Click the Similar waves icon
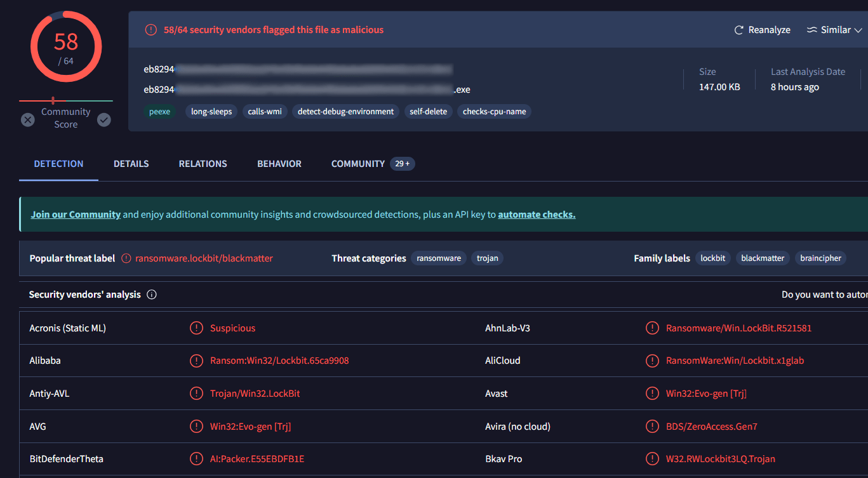The width and height of the screenshot is (868, 478). (x=812, y=29)
